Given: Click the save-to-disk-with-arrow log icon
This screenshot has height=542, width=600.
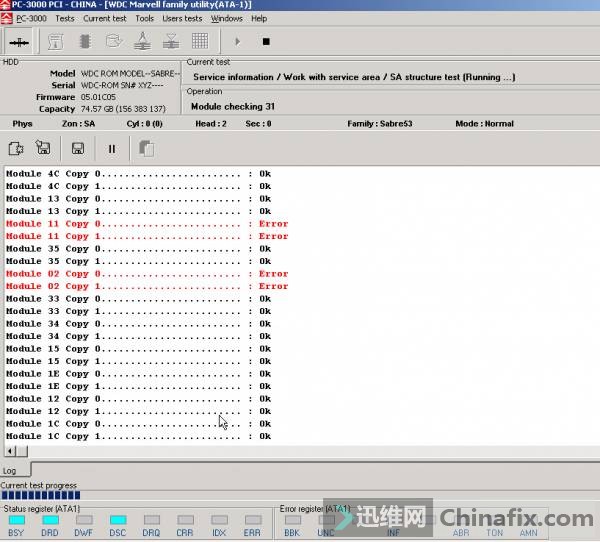Looking at the screenshot, I should tap(43, 148).
